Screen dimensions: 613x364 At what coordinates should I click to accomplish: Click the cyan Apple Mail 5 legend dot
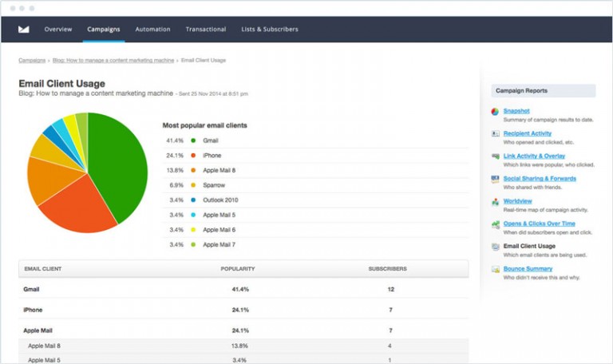click(193, 215)
